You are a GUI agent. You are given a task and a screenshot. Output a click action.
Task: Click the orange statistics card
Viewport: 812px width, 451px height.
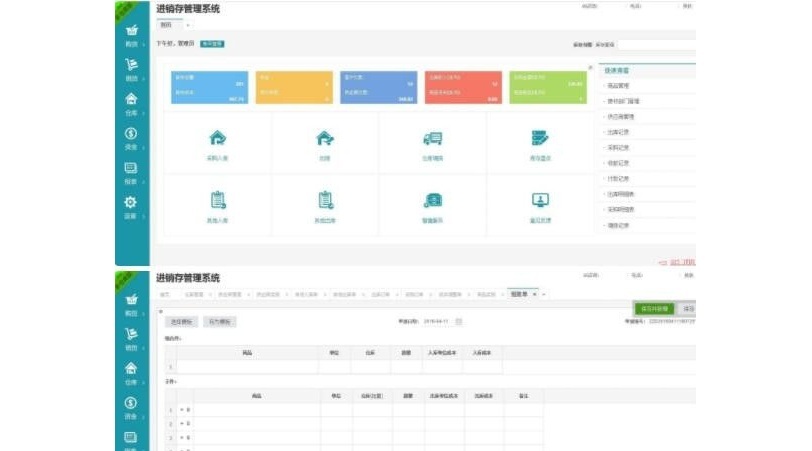click(294, 88)
